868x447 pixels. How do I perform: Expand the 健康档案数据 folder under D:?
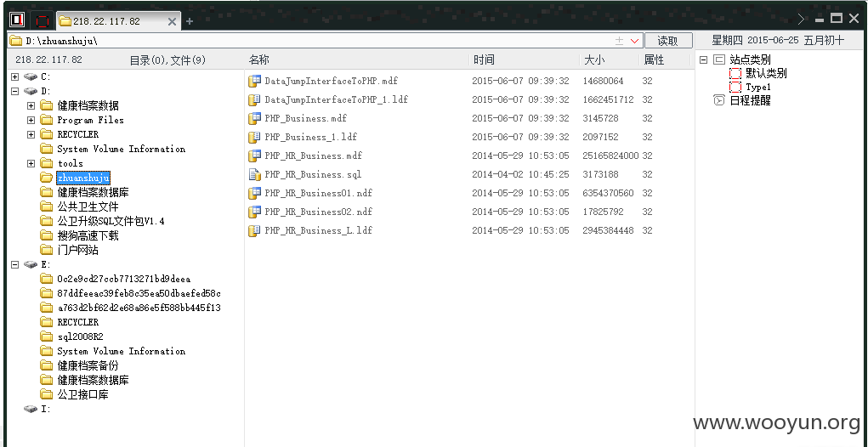click(31, 105)
